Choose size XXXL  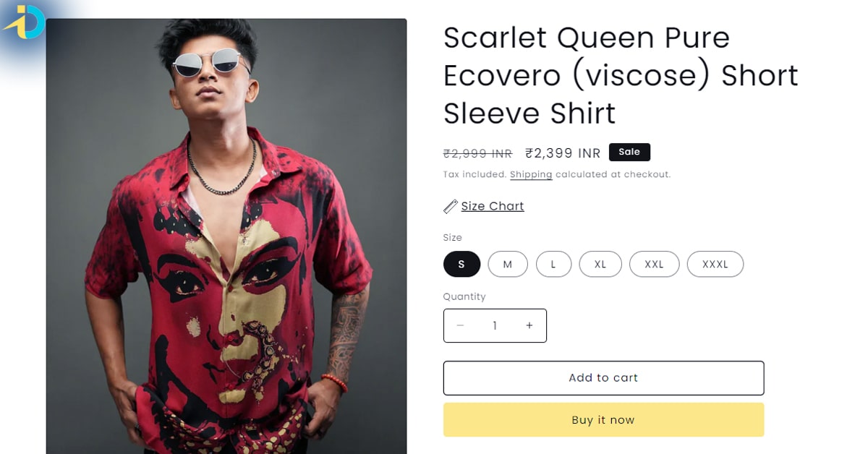tap(715, 265)
